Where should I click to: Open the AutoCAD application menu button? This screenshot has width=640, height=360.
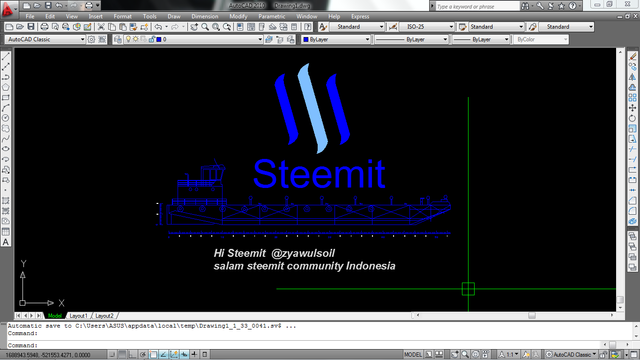7,9
